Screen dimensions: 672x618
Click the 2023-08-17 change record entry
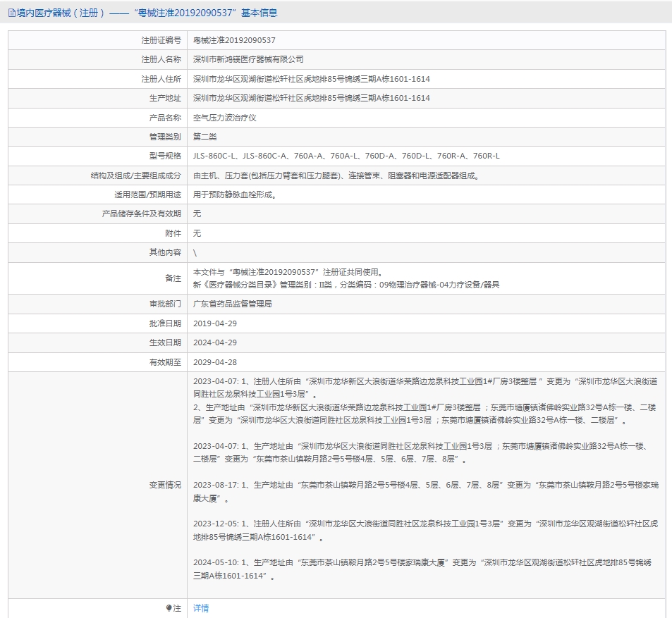tap(426, 492)
